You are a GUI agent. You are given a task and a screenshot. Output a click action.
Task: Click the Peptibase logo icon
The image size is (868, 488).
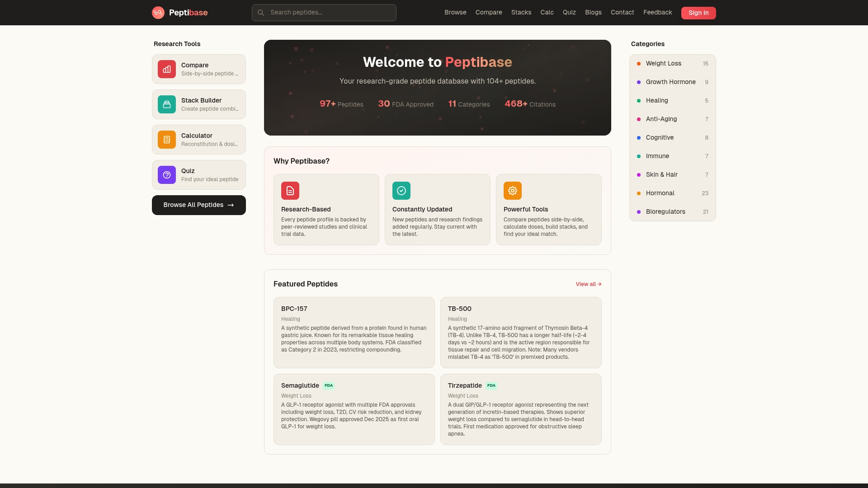coord(158,13)
